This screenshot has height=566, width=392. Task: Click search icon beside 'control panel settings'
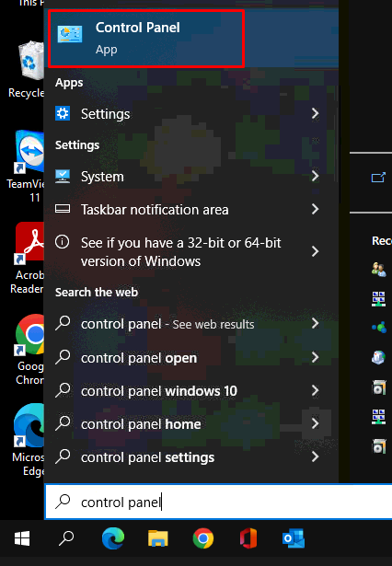(63, 456)
